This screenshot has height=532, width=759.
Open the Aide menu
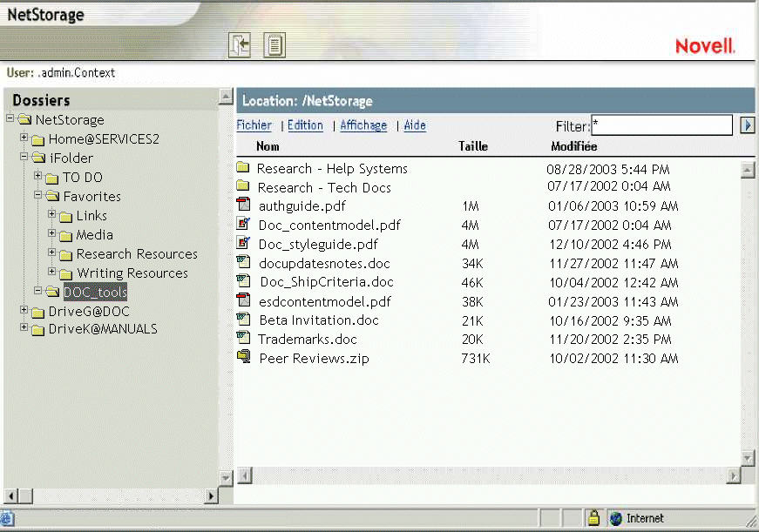click(415, 125)
